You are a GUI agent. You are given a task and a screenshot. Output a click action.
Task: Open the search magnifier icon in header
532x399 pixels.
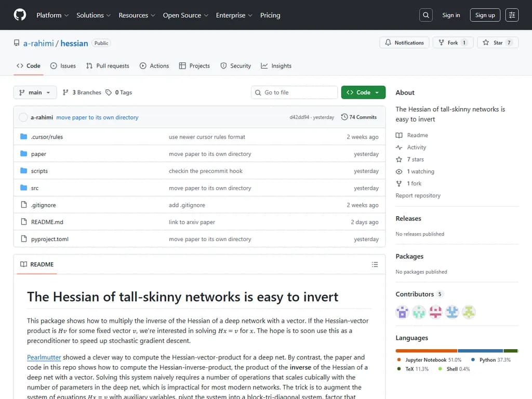426,15
